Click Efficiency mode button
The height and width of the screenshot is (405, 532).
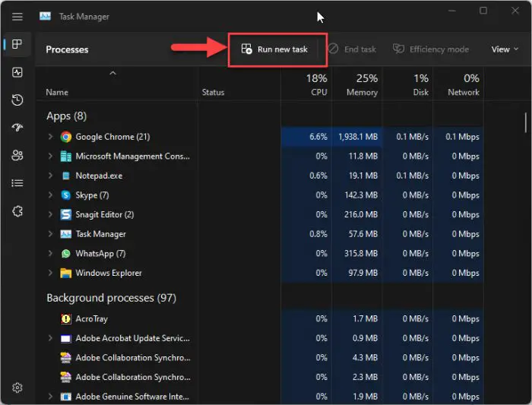[431, 49]
